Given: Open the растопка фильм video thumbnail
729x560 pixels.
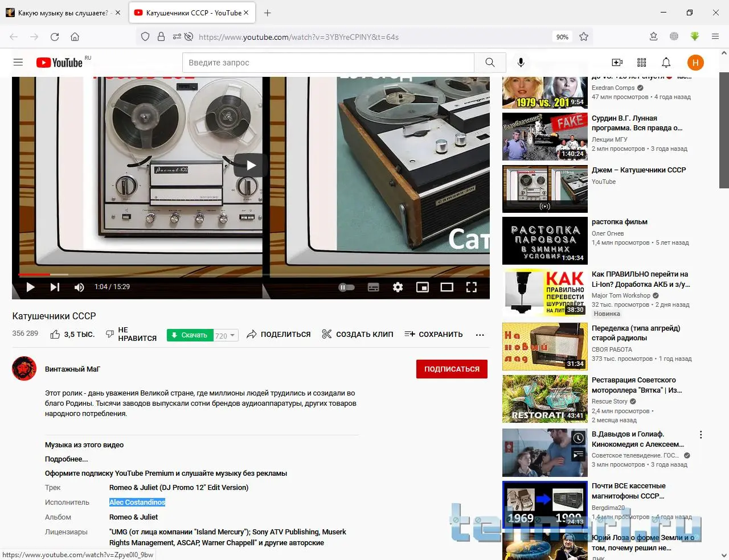Looking at the screenshot, I should 545,241.
